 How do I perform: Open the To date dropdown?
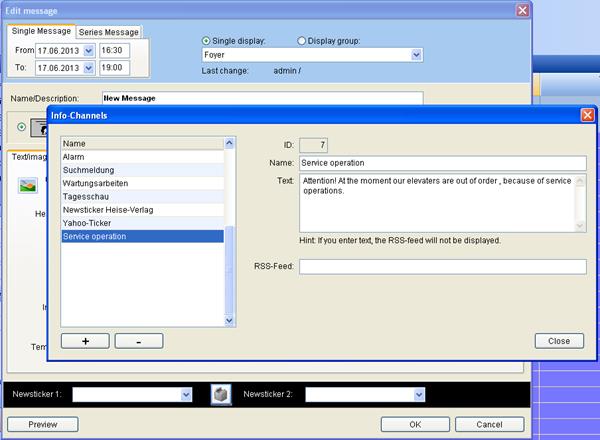pyautogui.click(x=88, y=67)
